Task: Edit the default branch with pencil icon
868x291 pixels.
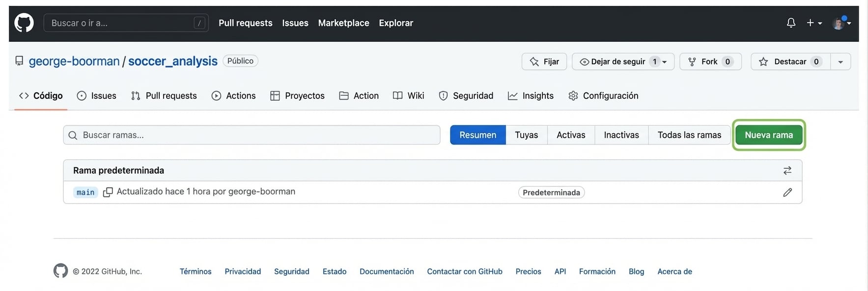Action: coord(787,192)
